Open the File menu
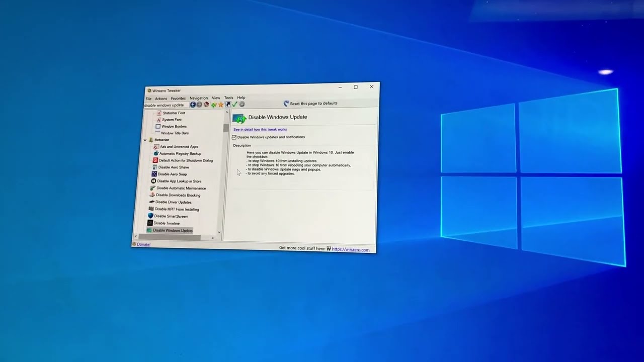Image resolution: width=644 pixels, height=362 pixels. tap(148, 99)
